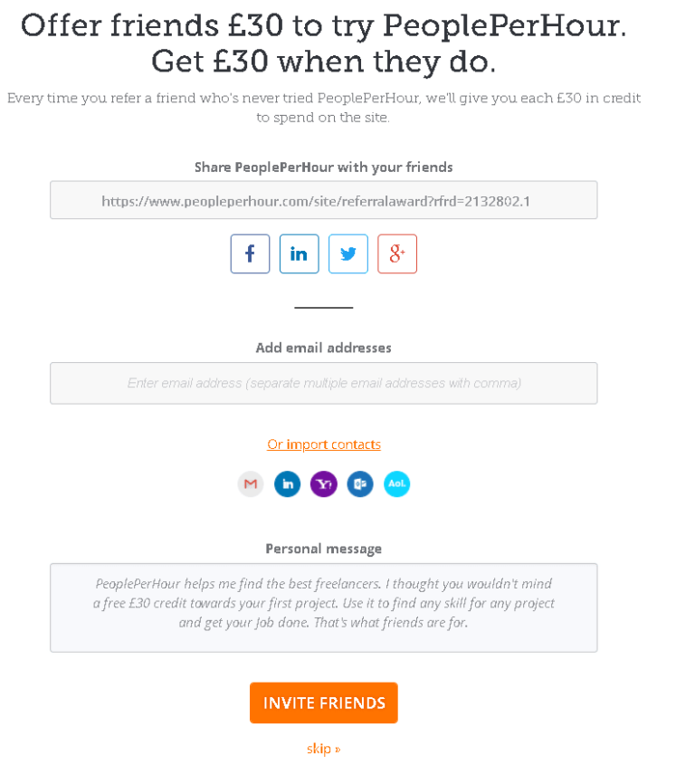Click inside the personal message text area
The width and height of the screenshot is (695, 784).
(x=323, y=607)
